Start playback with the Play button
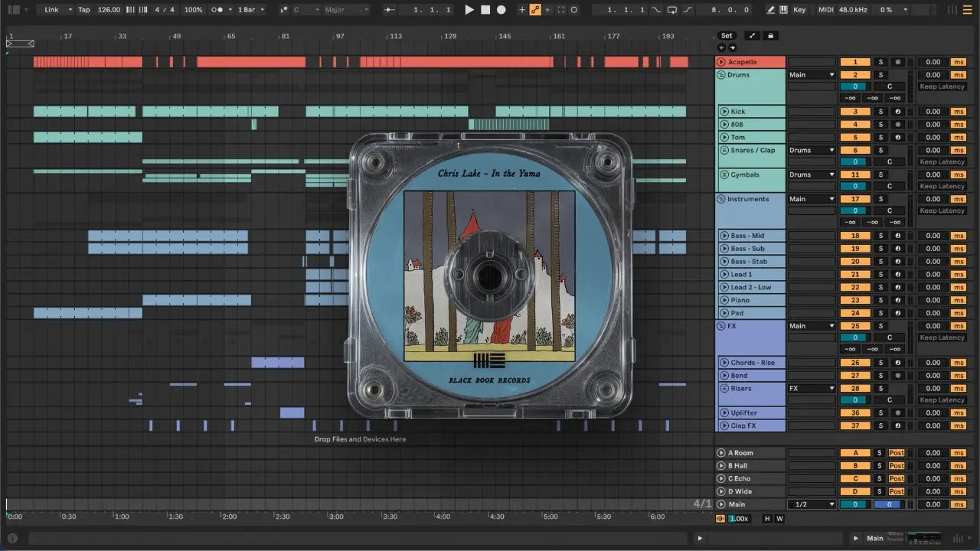Screen dimensions: 980x551 click(x=469, y=10)
